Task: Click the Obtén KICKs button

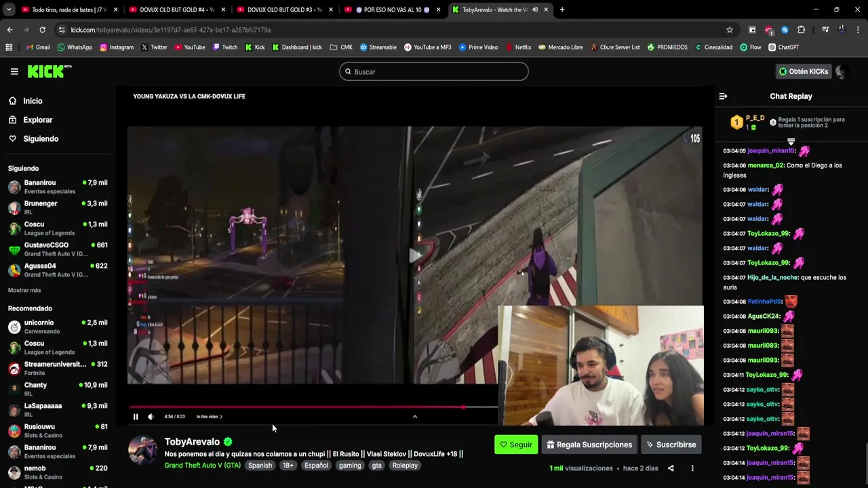Action: tap(803, 71)
